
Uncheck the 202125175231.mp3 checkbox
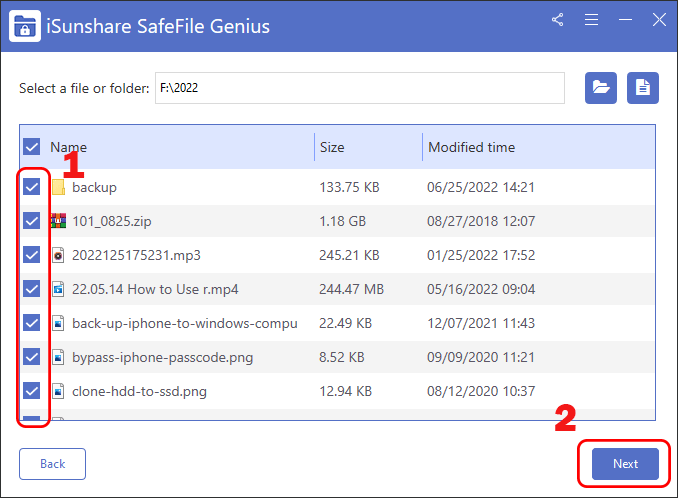coord(32,255)
